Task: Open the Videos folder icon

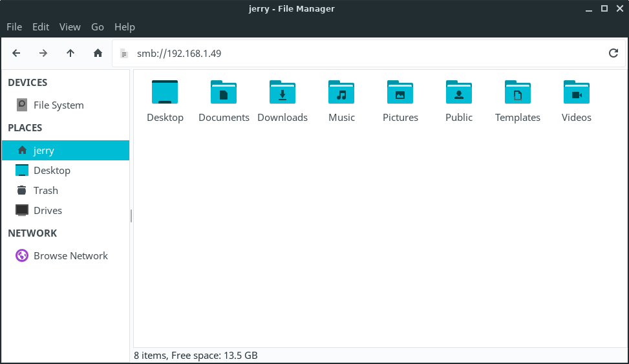Action: 577,93
